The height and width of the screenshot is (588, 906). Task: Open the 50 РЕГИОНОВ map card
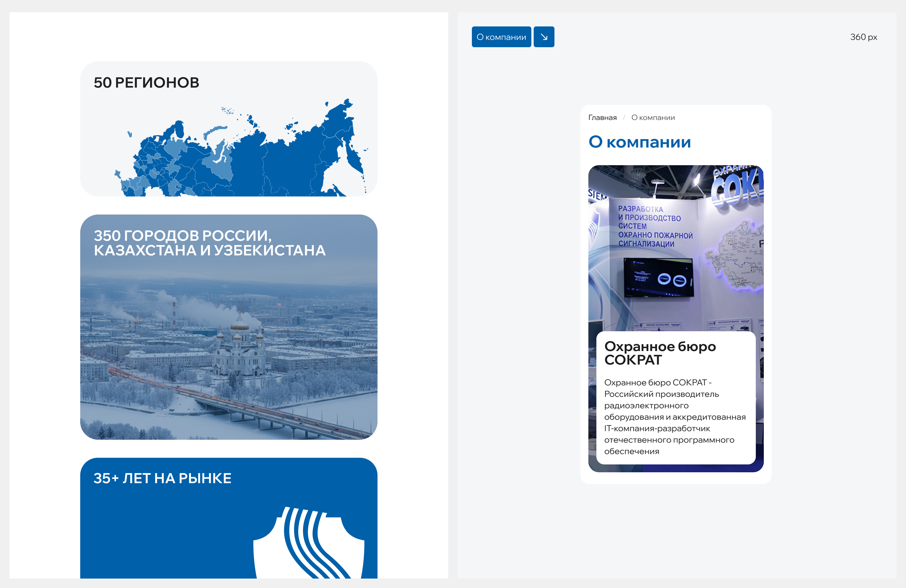[229, 129]
